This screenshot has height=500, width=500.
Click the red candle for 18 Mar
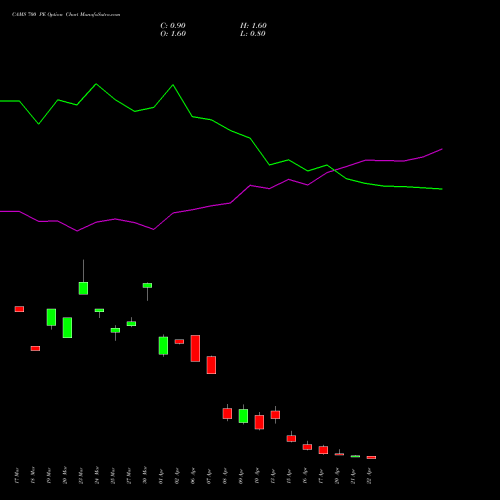(35, 348)
